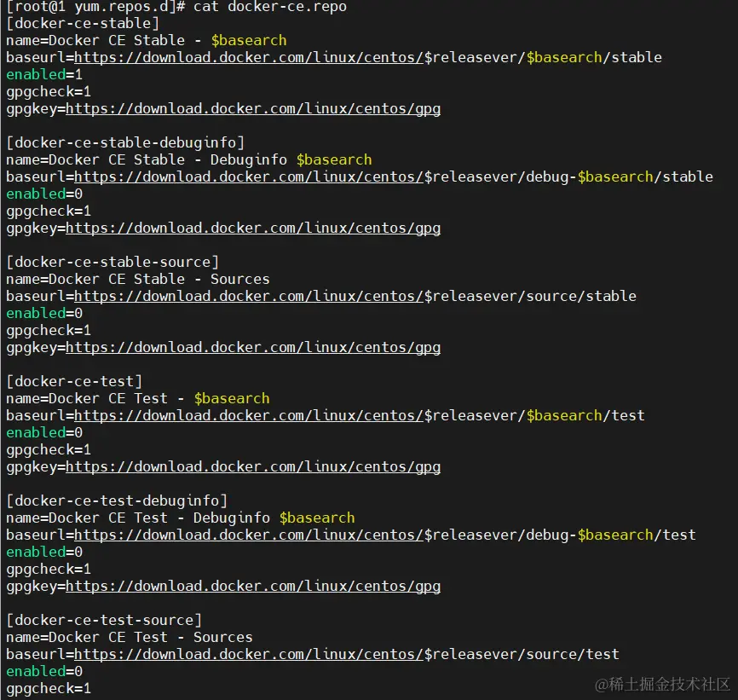Click 'Docker CE Stable - Debuginfo $basearch' name line
The width and height of the screenshot is (738, 700).
click(x=188, y=160)
